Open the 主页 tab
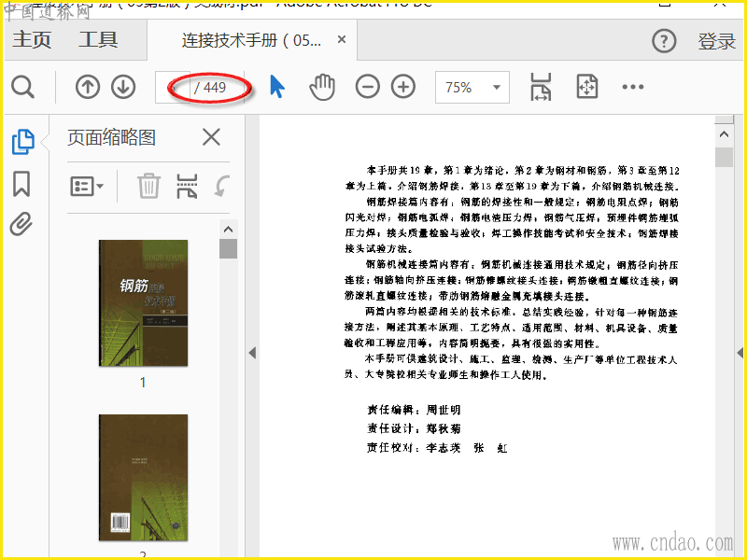Image resolution: width=747 pixels, height=560 pixels. (32, 39)
